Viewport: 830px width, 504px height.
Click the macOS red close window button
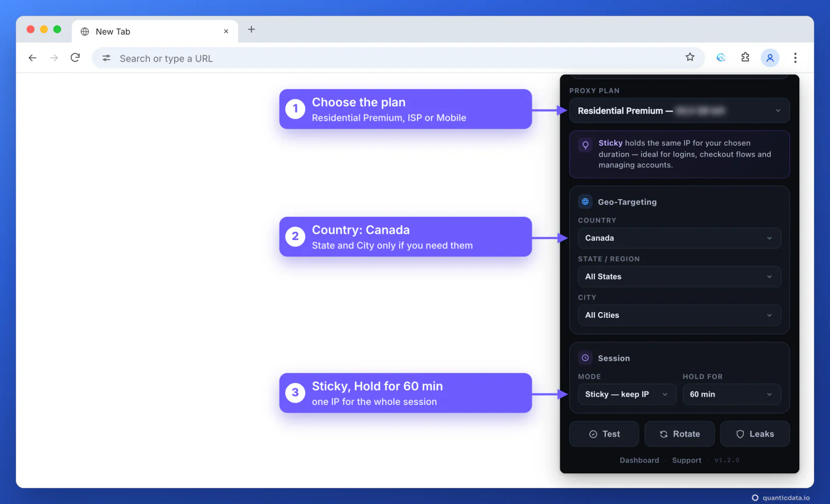click(x=31, y=30)
